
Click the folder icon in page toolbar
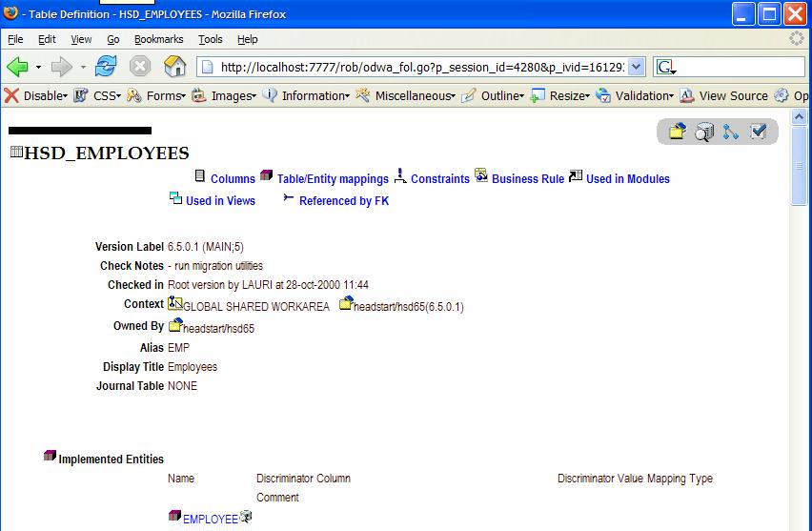678,133
